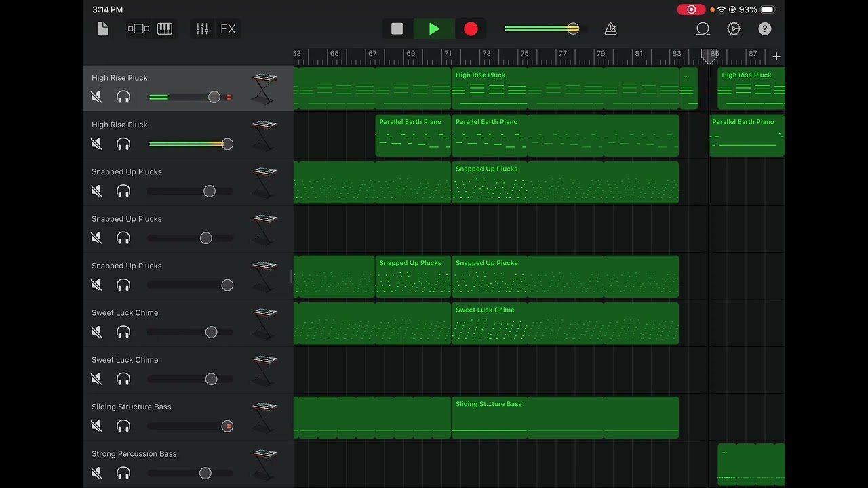Mute the highlighted High Rise Pluck track
This screenshot has width=868, height=488.
(x=97, y=97)
